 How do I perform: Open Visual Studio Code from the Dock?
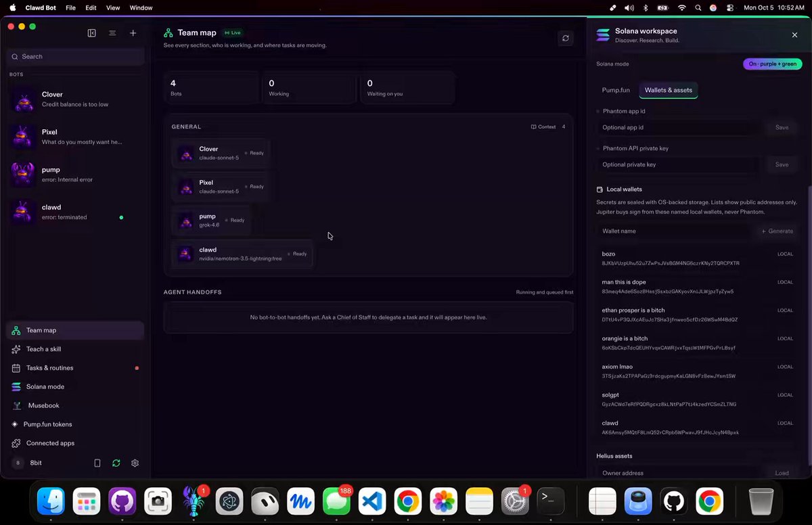371,501
